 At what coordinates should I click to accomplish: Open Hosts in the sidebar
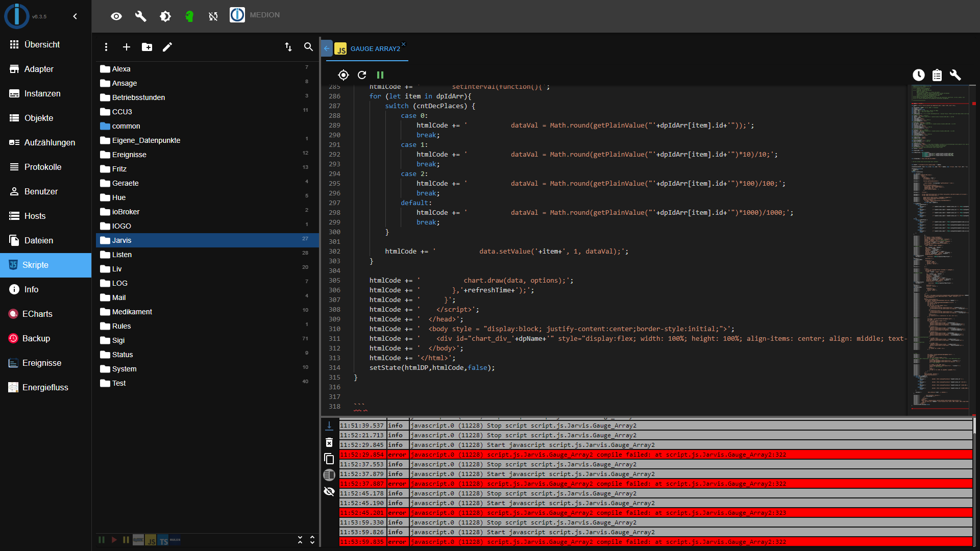[x=46, y=216]
